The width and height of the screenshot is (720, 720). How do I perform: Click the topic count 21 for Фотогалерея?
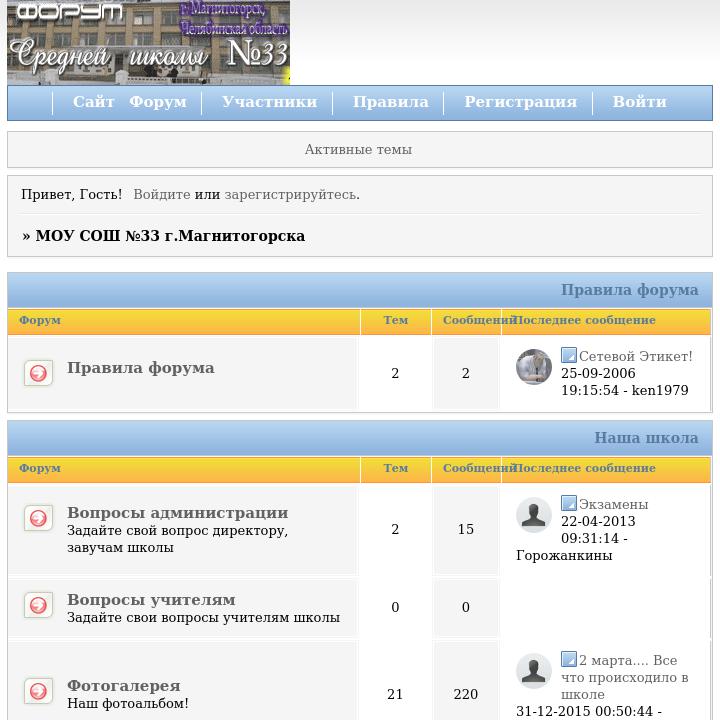pyautogui.click(x=395, y=694)
